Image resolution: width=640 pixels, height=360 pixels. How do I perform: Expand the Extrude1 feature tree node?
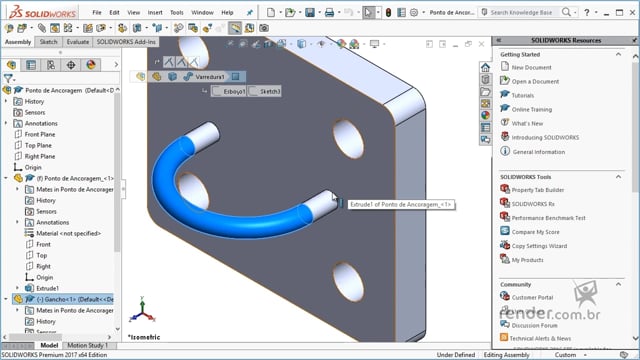point(17,288)
